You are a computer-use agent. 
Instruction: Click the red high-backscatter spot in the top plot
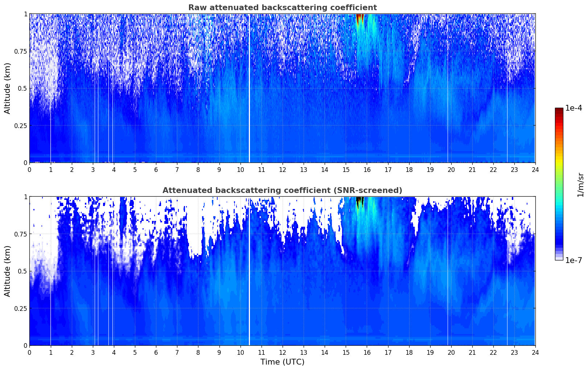pyautogui.click(x=359, y=18)
